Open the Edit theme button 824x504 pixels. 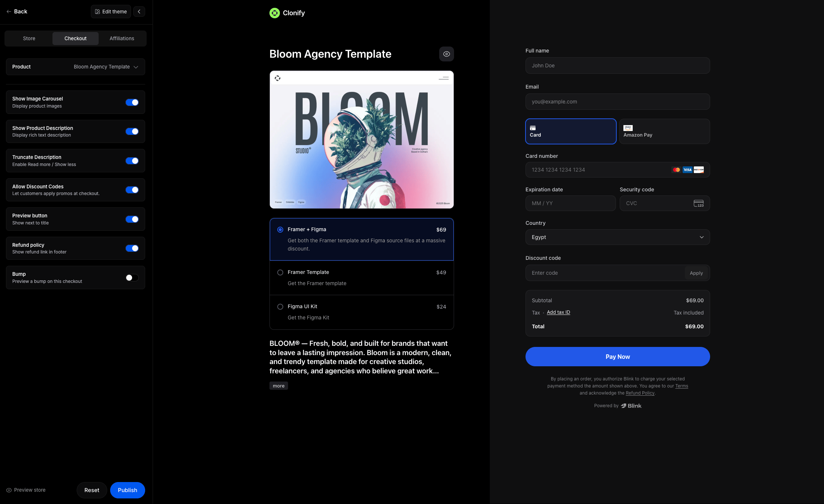pos(111,12)
